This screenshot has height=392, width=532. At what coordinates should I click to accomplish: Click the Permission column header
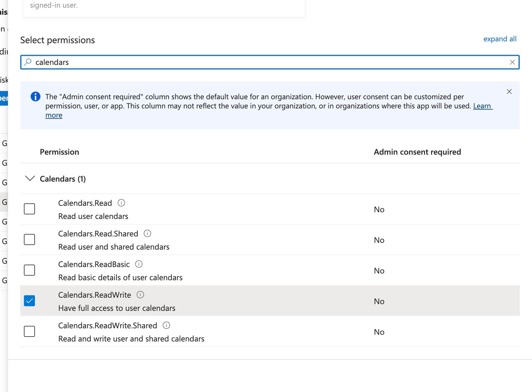[59, 152]
